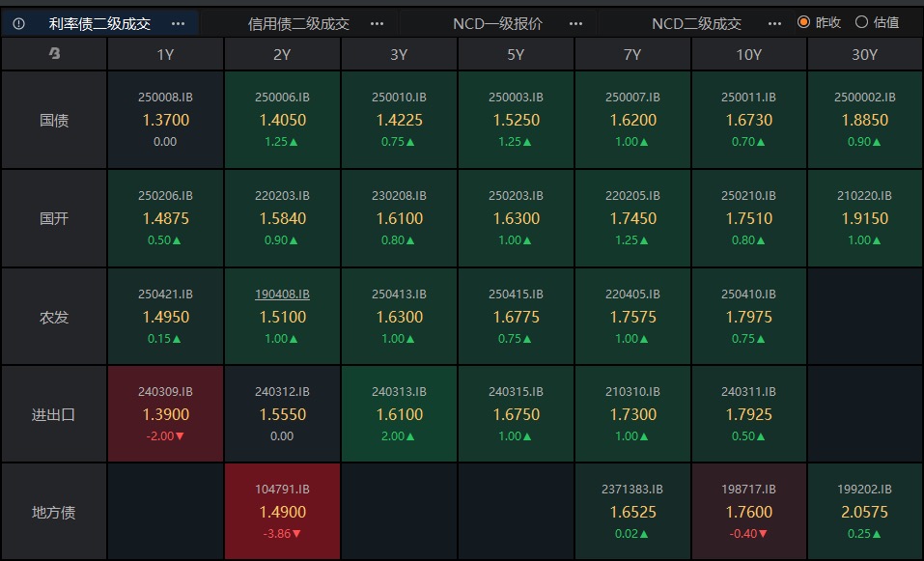Click bond code 250210.IB
924x561 pixels.
point(749,196)
